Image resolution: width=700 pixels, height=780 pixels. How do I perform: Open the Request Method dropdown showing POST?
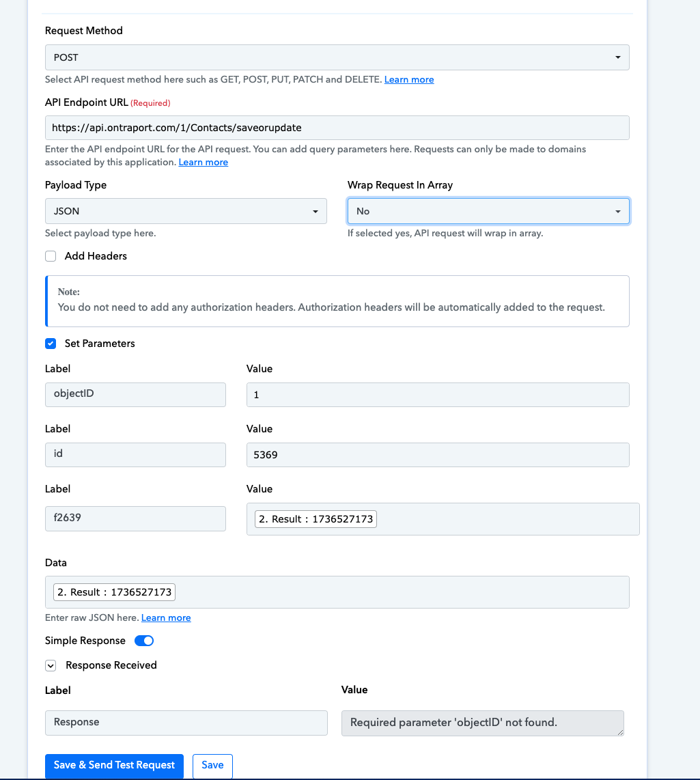[337, 57]
